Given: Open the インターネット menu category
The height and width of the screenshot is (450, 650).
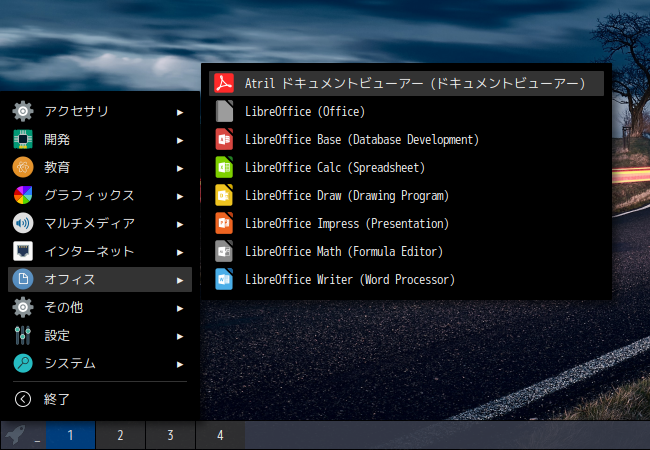Looking at the screenshot, I should (x=100, y=252).
